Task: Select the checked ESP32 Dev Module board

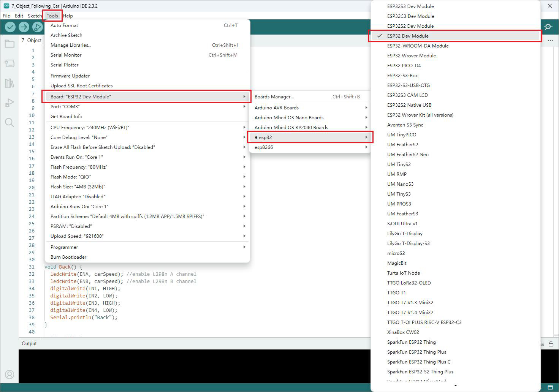Action: click(455, 36)
